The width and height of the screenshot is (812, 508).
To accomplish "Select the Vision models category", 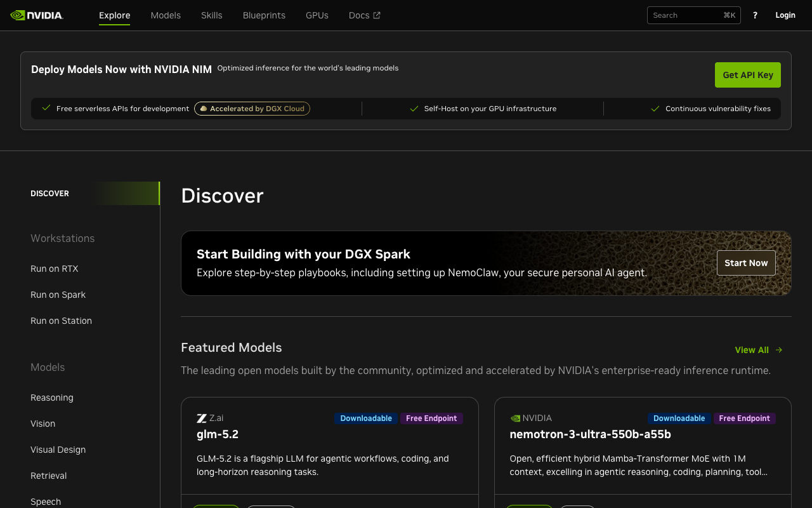I will 43,424.
